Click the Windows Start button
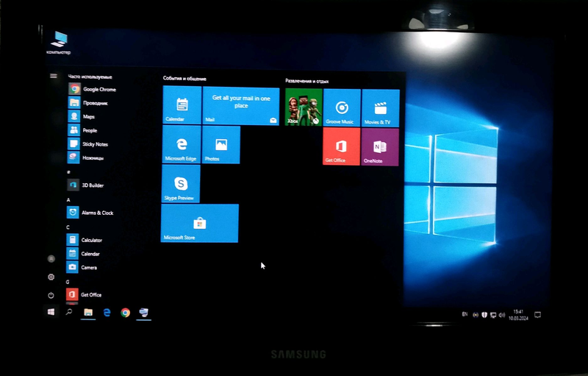This screenshot has height=376, width=588. click(51, 311)
